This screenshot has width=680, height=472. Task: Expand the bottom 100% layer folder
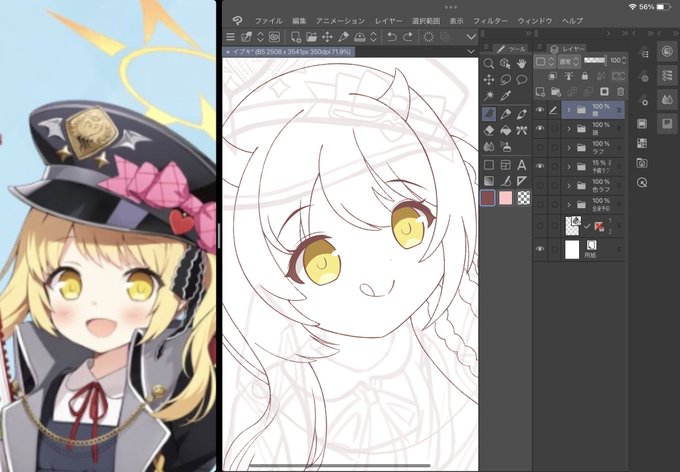point(569,204)
